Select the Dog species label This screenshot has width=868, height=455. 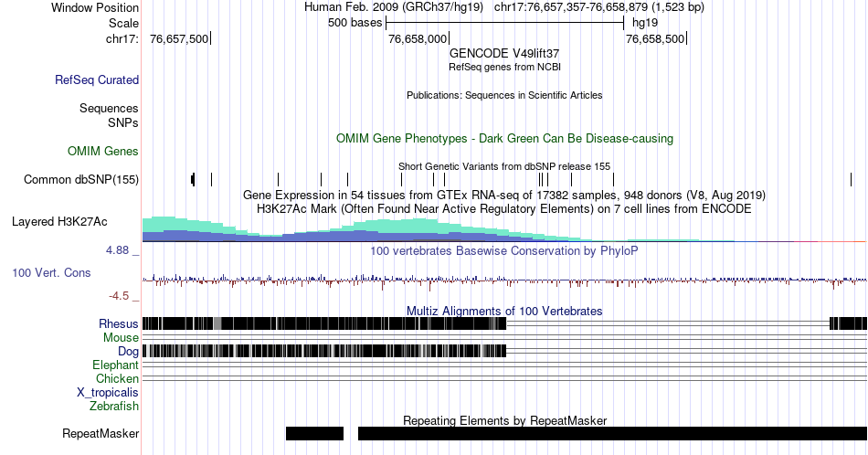point(128,352)
